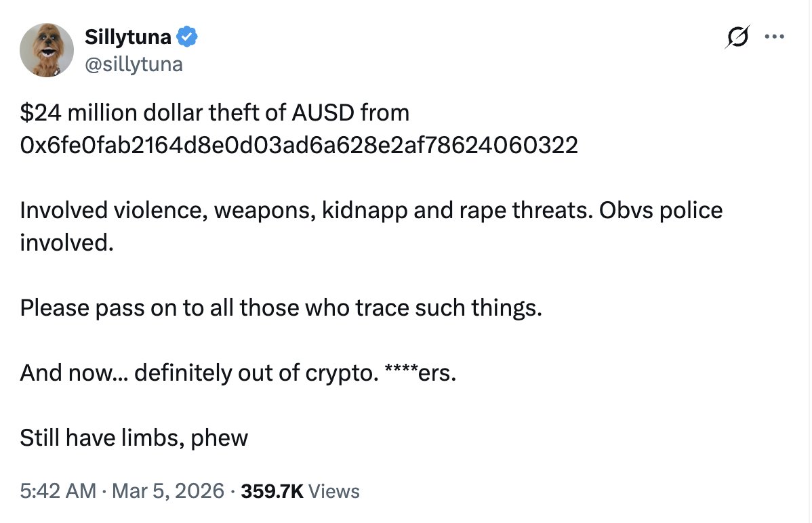The width and height of the screenshot is (812, 523).
Task: Click the Mar 5, 2026 date
Action: pos(167,491)
